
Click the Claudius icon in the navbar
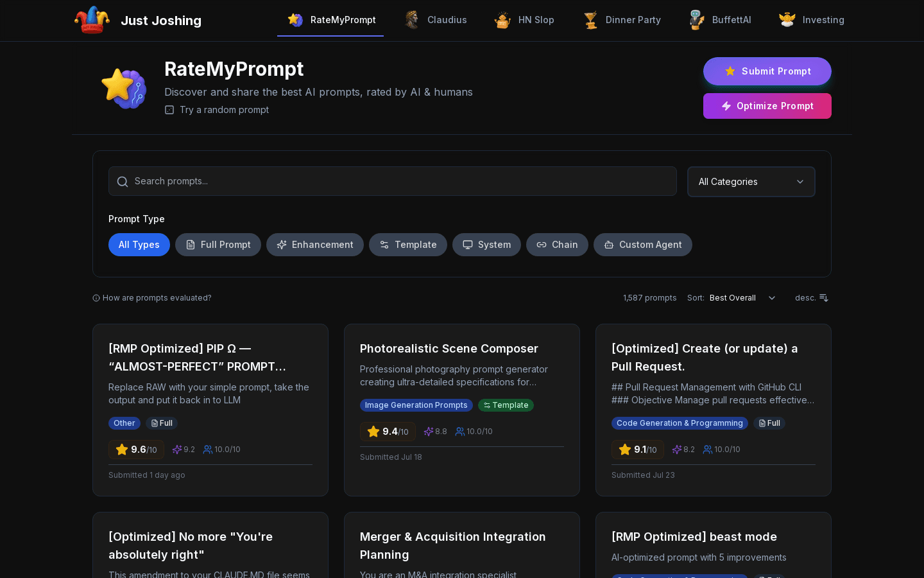click(412, 20)
